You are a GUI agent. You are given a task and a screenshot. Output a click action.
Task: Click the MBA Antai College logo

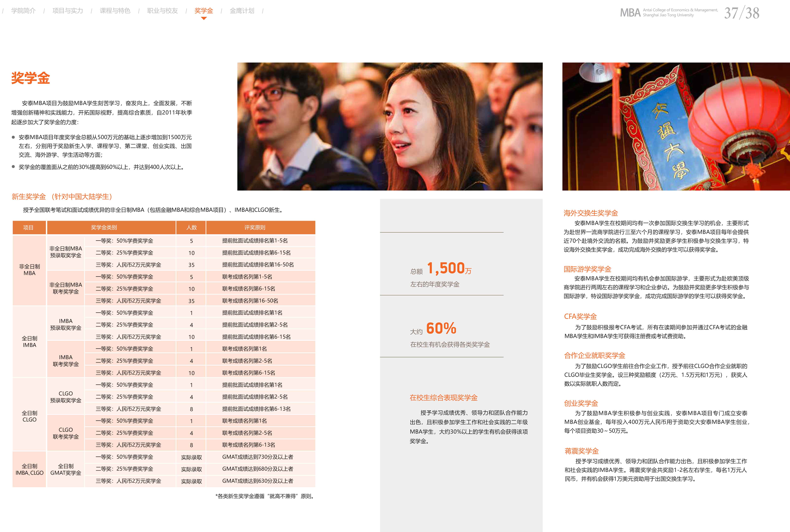click(x=668, y=13)
